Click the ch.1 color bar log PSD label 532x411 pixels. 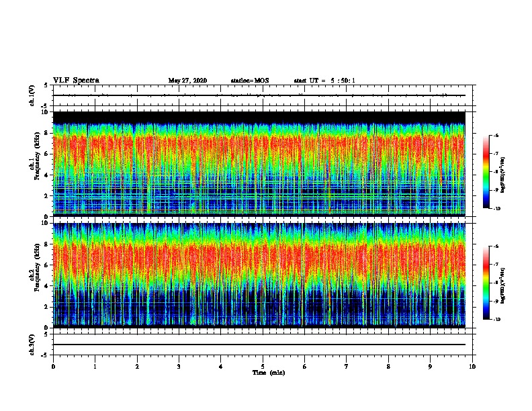click(502, 175)
